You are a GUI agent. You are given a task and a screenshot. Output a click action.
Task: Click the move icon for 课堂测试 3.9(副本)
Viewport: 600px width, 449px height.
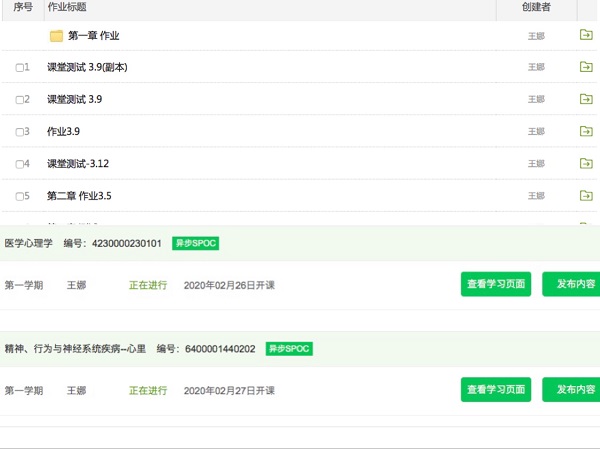[x=586, y=68]
